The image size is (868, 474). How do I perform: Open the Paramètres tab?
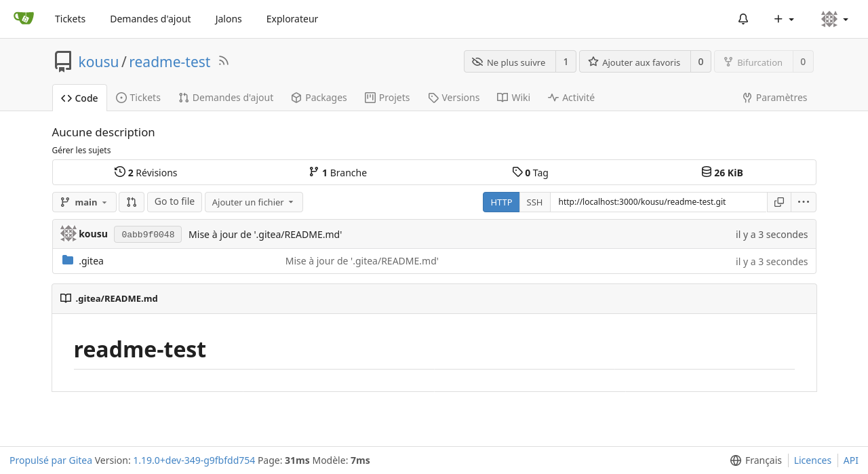click(x=775, y=98)
